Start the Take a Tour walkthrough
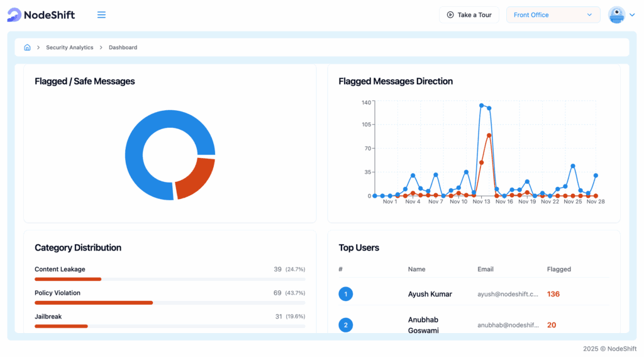This screenshot has width=644, height=357. [x=469, y=15]
